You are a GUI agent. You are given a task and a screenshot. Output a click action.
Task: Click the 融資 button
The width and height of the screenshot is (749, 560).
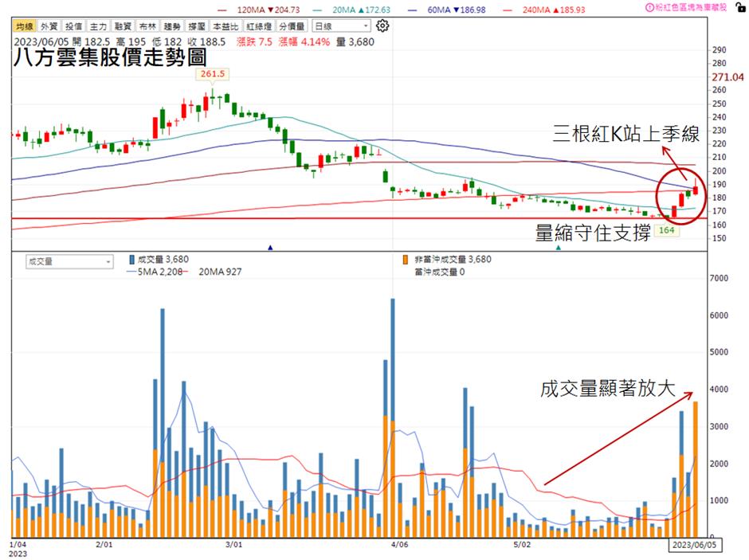(x=122, y=25)
